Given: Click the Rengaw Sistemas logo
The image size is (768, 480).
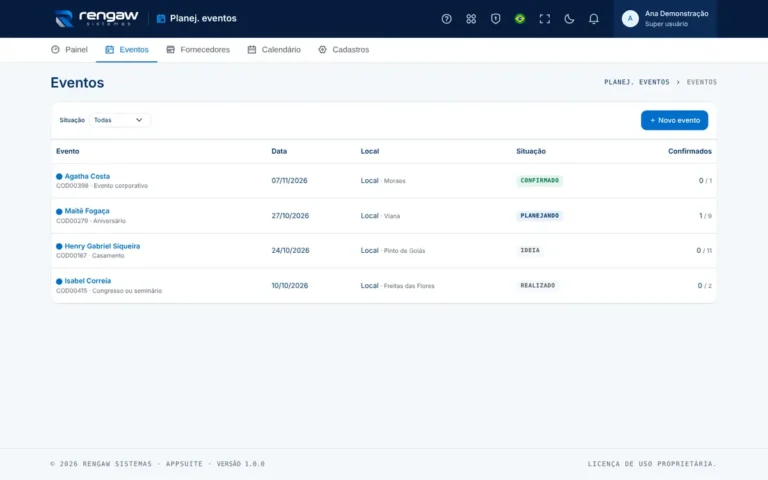Looking at the screenshot, I should click(96, 19).
